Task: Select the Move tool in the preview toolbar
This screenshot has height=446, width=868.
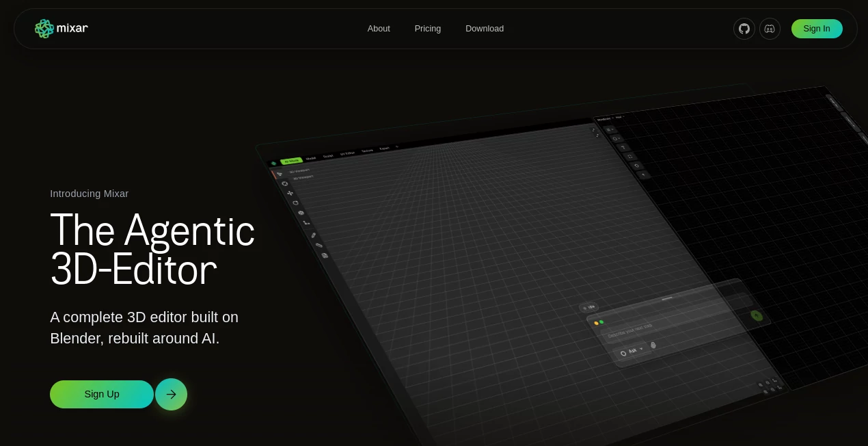Action: point(290,194)
